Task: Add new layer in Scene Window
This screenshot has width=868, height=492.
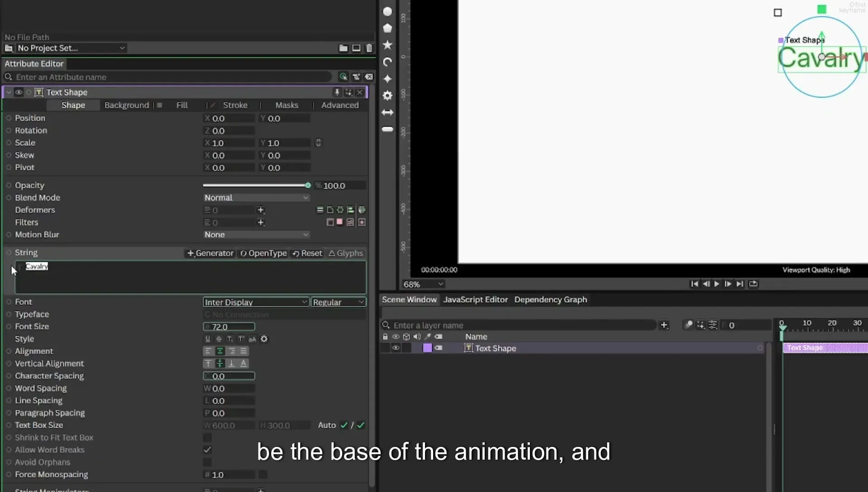Action: [x=664, y=325]
